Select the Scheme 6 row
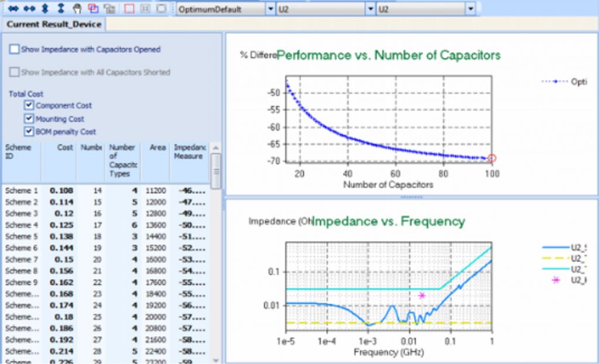Viewport: 599px width, 364px height. coord(105,248)
